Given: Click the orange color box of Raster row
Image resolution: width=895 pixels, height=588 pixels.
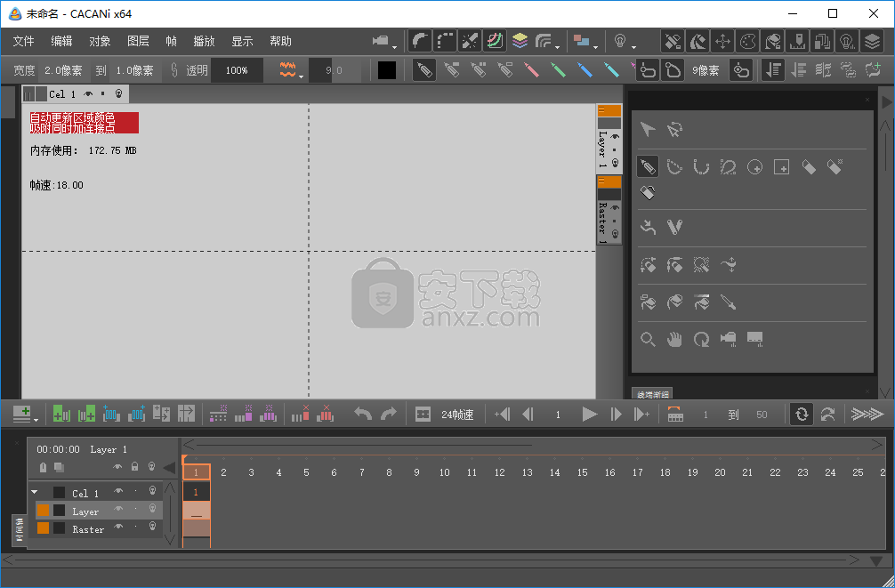Looking at the screenshot, I should click(43, 528).
